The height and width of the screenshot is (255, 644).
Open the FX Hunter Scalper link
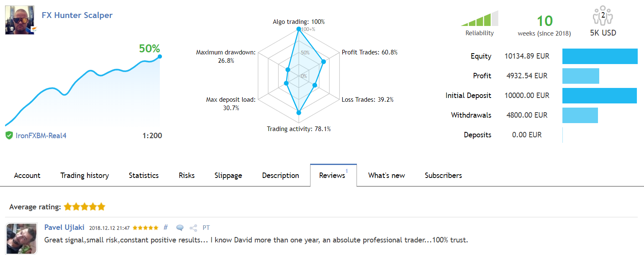(x=77, y=15)
